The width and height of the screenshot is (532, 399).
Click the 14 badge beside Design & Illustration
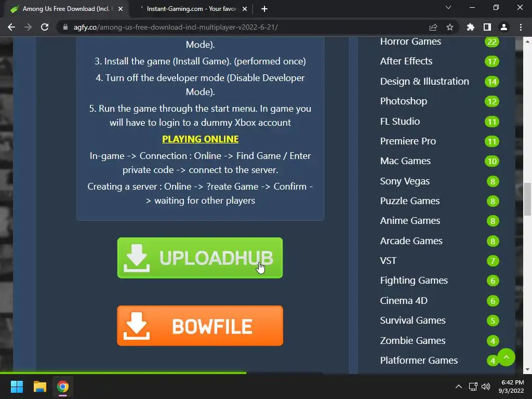[x=492, y=82]
